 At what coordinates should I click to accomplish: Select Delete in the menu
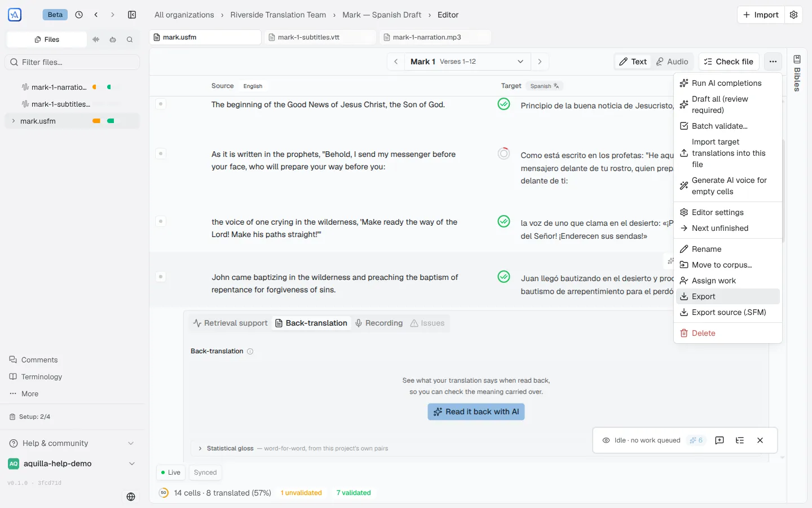coord(728,333)
